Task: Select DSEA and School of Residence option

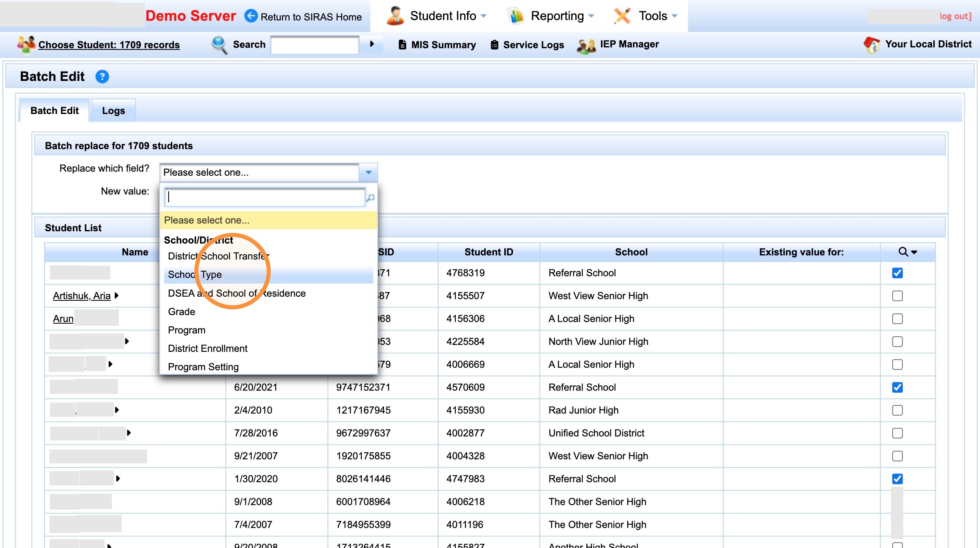Action: pos(268,293)
